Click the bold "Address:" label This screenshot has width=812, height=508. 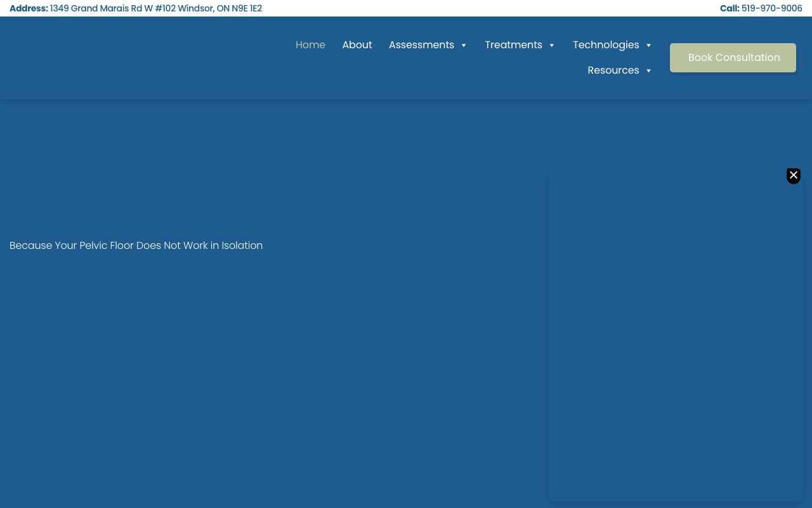coord(29,8)
